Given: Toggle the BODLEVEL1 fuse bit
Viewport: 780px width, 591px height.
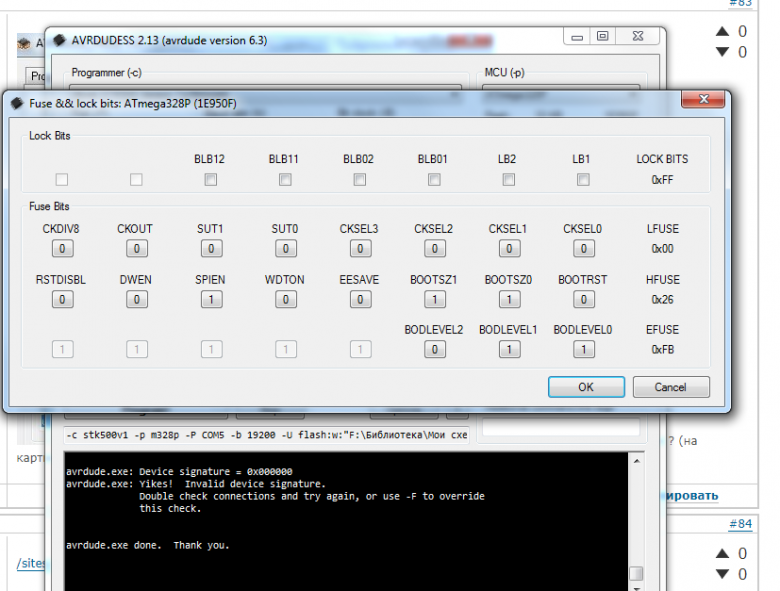Looking at the screenshot, I should pos(509,349).
